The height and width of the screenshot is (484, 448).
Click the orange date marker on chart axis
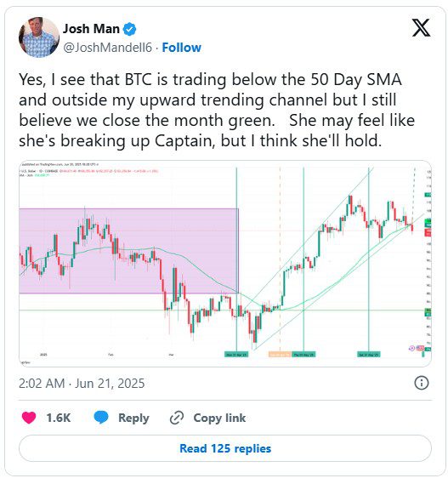pos(280,355)
